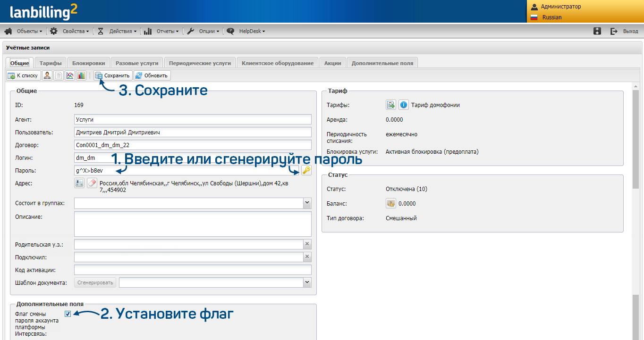
Task: Clear address with the eraser icon
Action: tap(92, 183)
